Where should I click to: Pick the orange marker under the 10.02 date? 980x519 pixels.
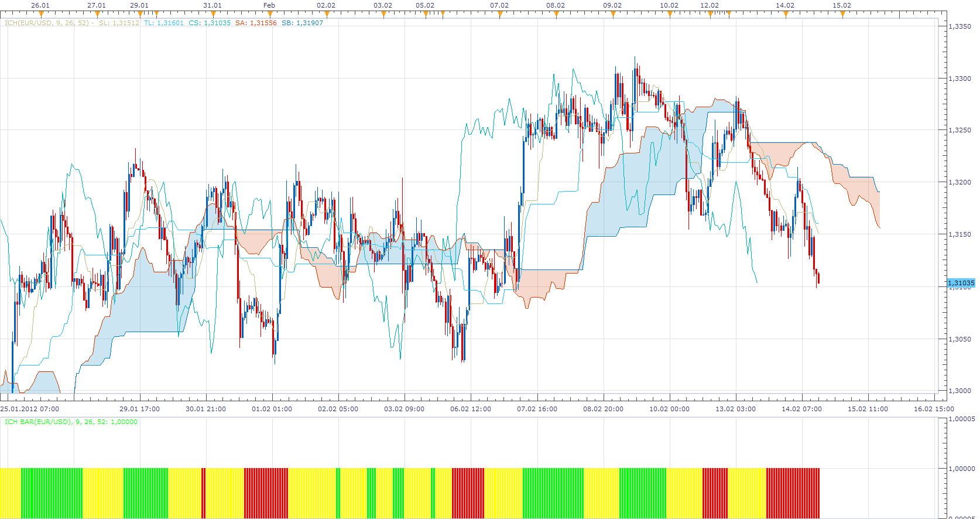(x=670, y=13)
